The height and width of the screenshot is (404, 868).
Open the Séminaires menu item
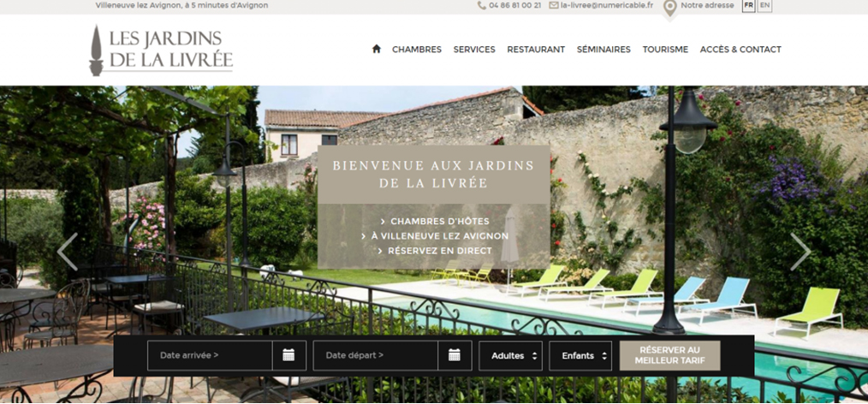point(603,50)
